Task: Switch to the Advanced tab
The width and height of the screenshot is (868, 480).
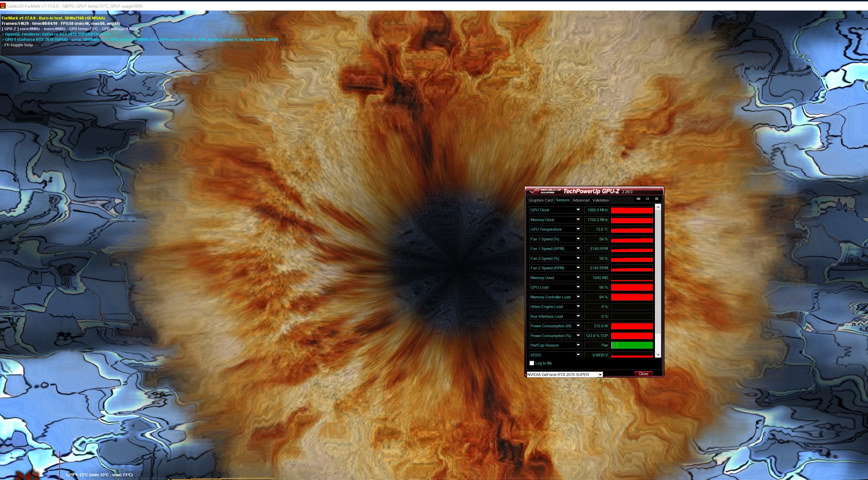Action: 580,200
